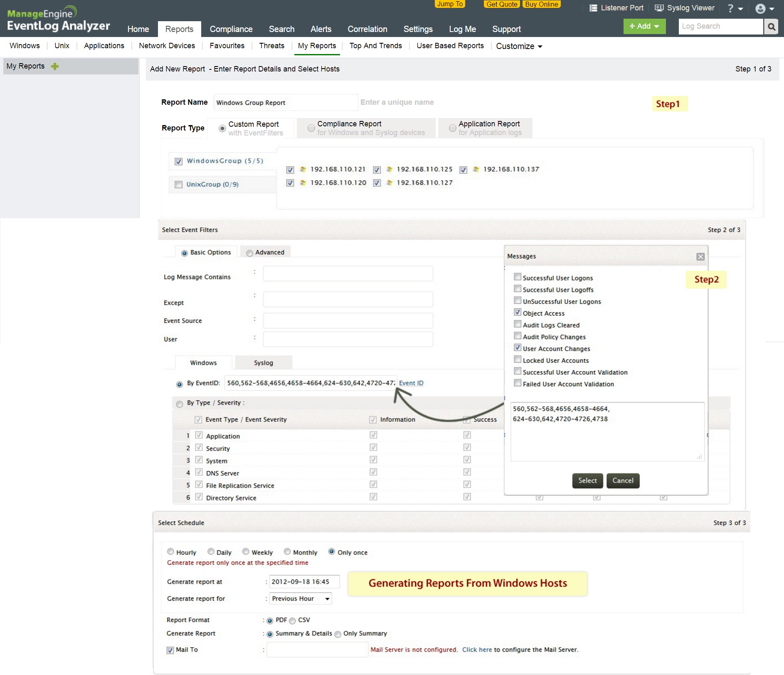Click the Jump To button
This screenshot has width=784, height=675.
click(450, 4)
